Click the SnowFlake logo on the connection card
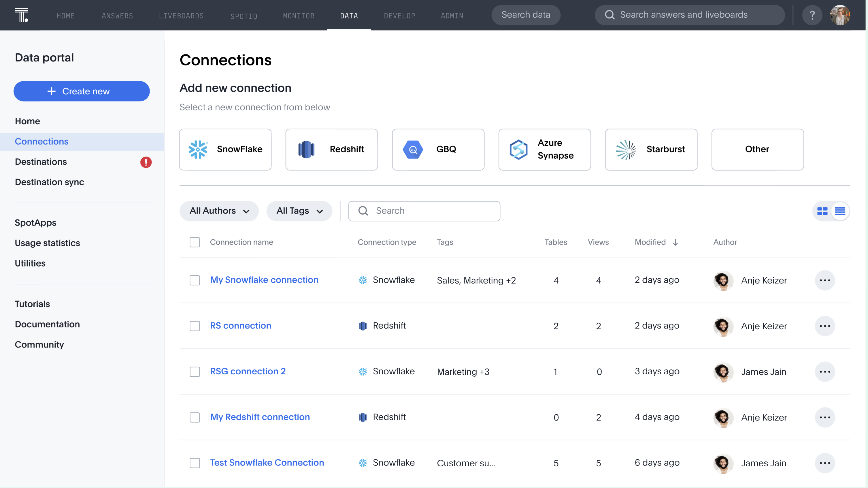The width and height of the screenshot is (868, 488). (x=198, y=149)
